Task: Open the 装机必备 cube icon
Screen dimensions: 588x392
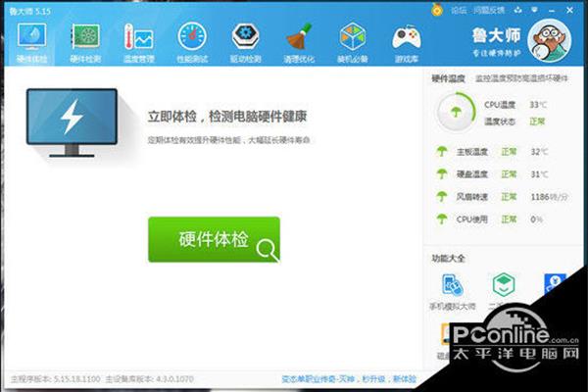Action: click(x=353, y=42)
